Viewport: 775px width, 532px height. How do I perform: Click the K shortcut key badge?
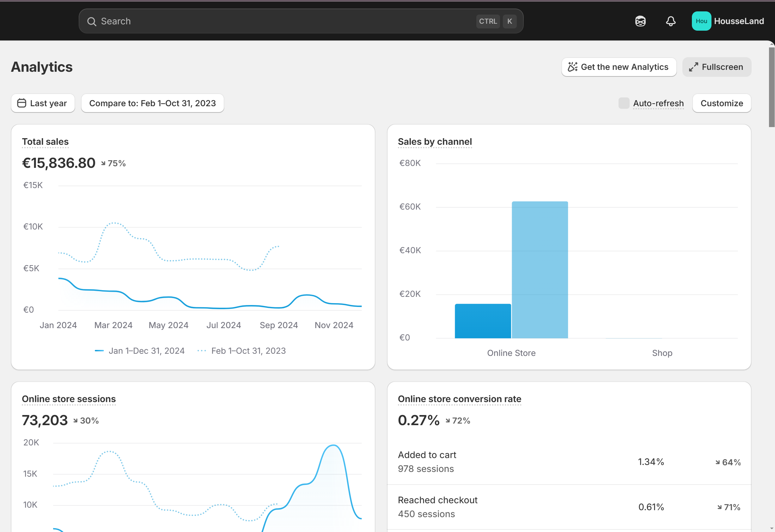(x=510, y=21)
